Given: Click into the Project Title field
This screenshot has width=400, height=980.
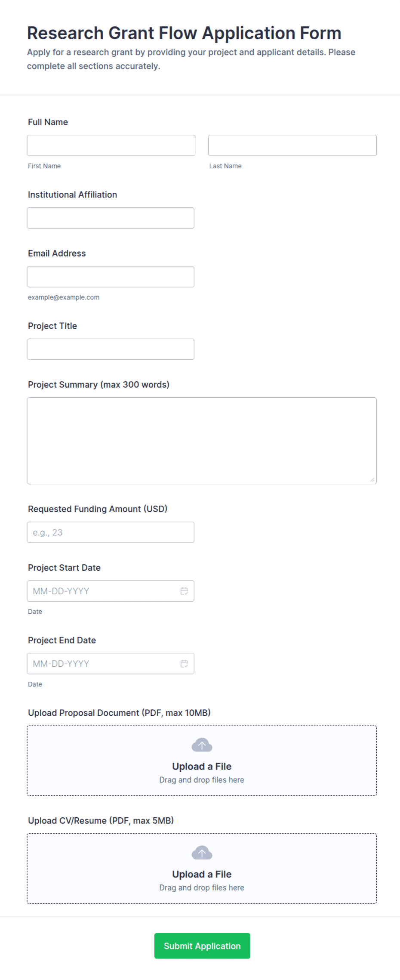Looking at the screenshot, I should [111, 349].
